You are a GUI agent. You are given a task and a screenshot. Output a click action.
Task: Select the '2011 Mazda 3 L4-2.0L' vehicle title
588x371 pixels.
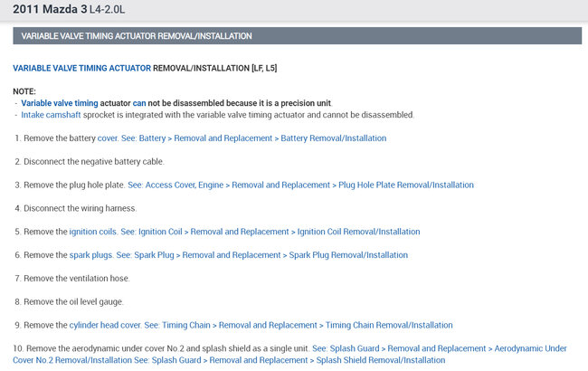tap(69, 9)
